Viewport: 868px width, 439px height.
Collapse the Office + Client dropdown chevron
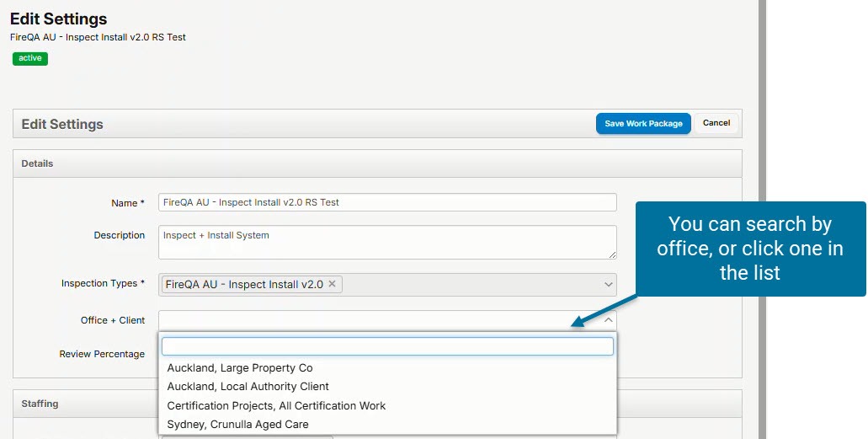[x=608, y=320]
